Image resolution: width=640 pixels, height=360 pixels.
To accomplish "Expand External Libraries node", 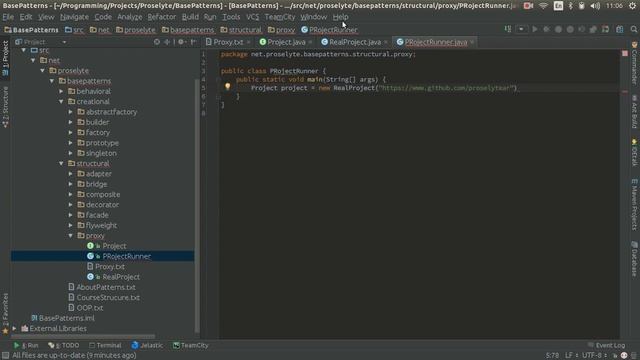I will pyautogui.click(x=15, y=329).
